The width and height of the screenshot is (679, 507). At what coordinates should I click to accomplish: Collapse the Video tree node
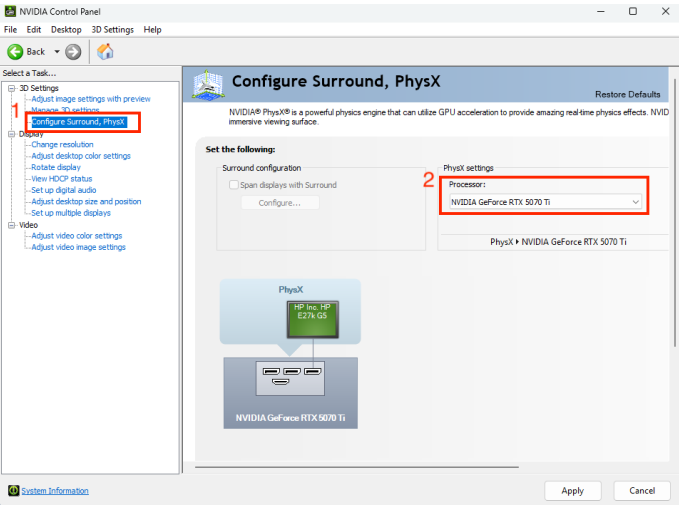(11, 225)
